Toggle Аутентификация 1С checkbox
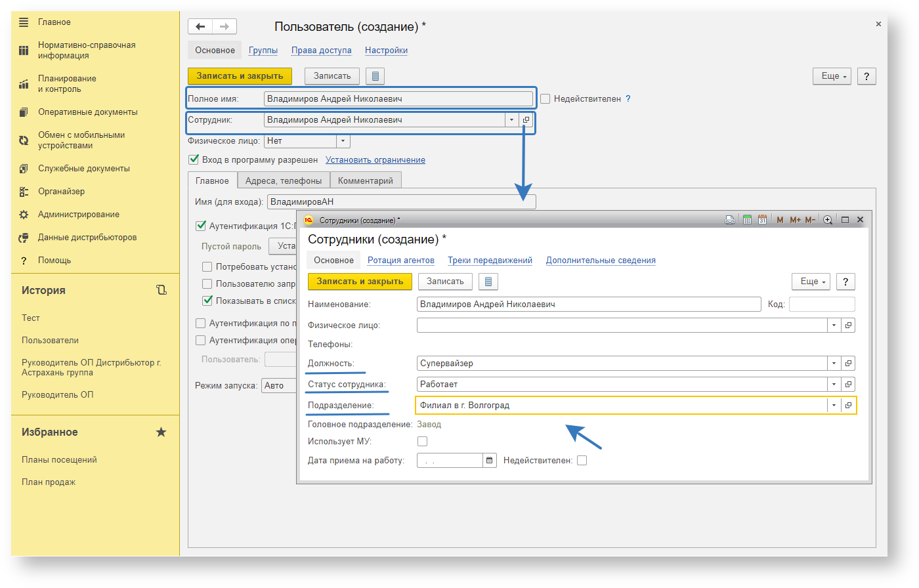 coord(201,226)
